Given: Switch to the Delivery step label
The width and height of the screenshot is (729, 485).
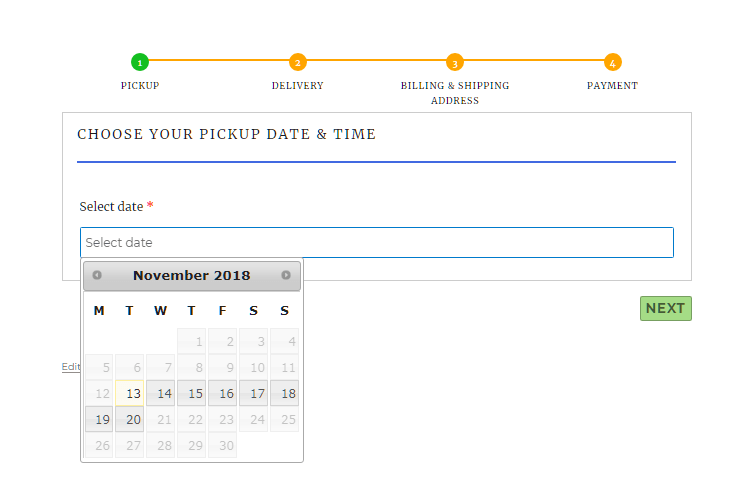Looking at the screenshot, I should 297,86.
